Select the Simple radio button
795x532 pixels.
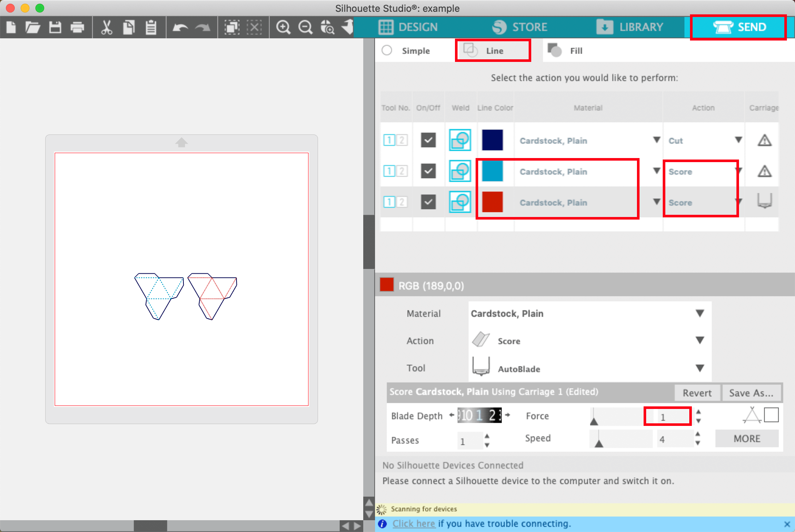pyautogui.click(x=387, y=50)
